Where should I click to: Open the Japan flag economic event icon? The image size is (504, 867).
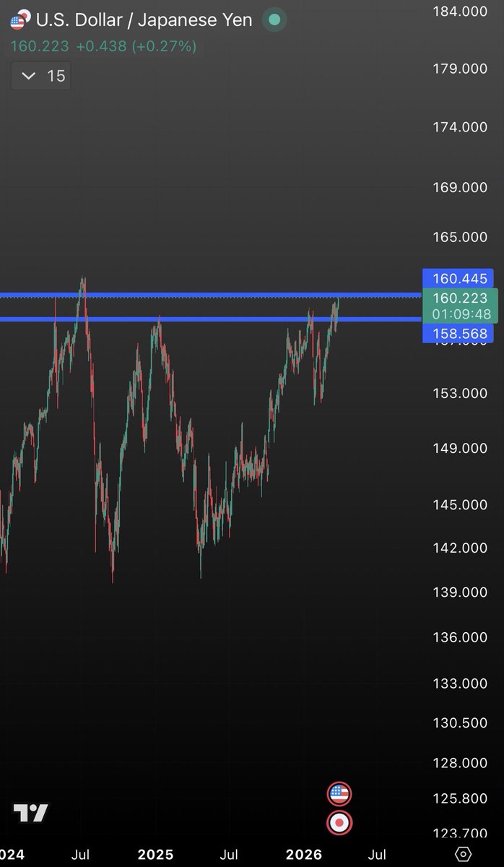click(x=339, y=822)
